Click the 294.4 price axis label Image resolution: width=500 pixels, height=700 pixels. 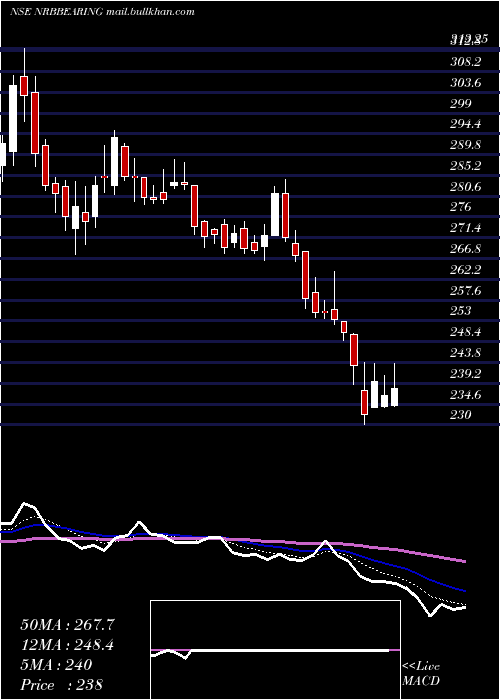[465, 124]
